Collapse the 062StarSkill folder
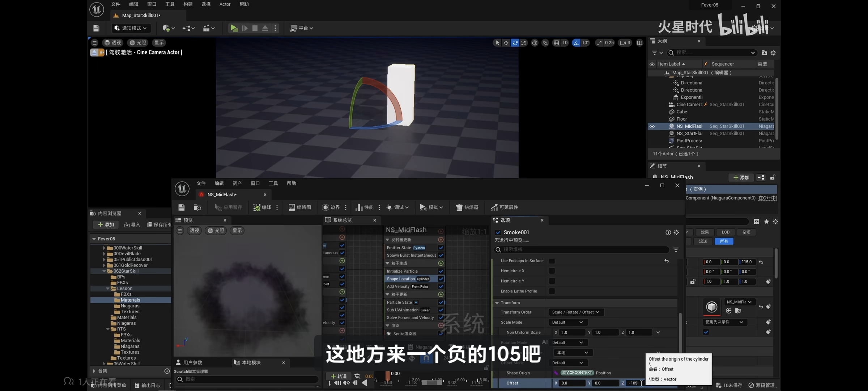The width and height of the screenshot is (868, 391). tap(104, 271)
